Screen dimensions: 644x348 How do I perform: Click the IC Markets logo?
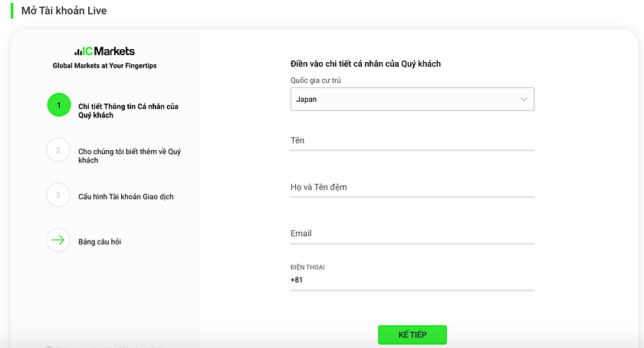tap(104, 51)
